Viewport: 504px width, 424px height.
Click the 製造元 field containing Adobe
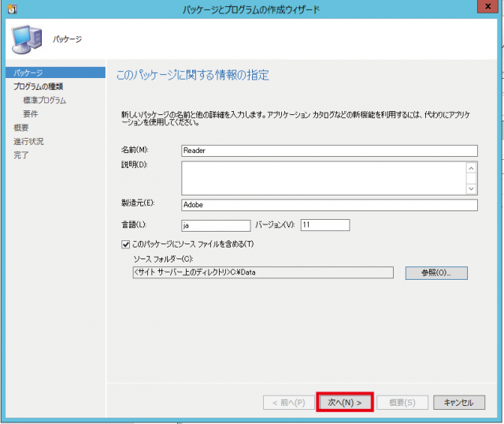point(328,205)
